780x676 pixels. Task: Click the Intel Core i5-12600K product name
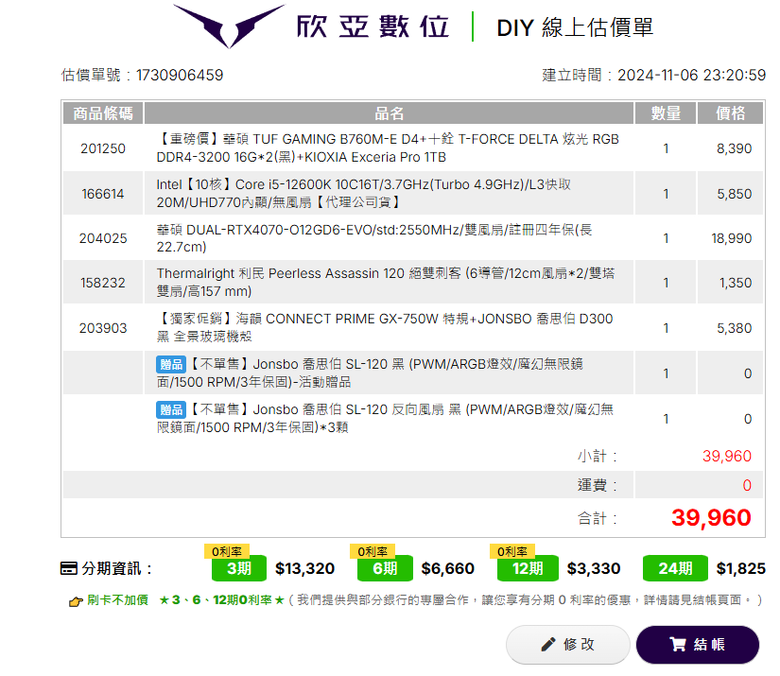click(364, 193)
